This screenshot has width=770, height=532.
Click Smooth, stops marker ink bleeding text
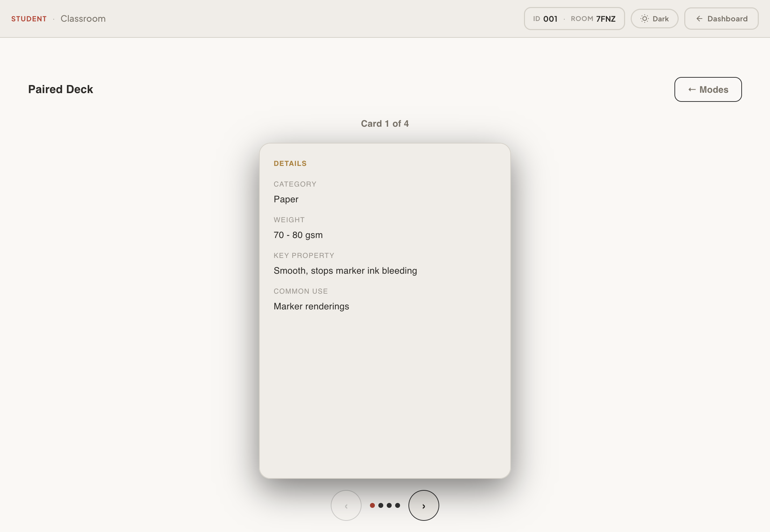(345, 271)
